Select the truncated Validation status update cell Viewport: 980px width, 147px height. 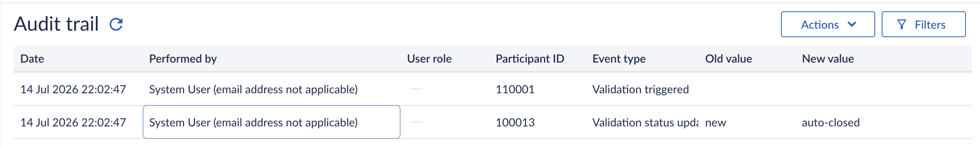click(646, 122)
